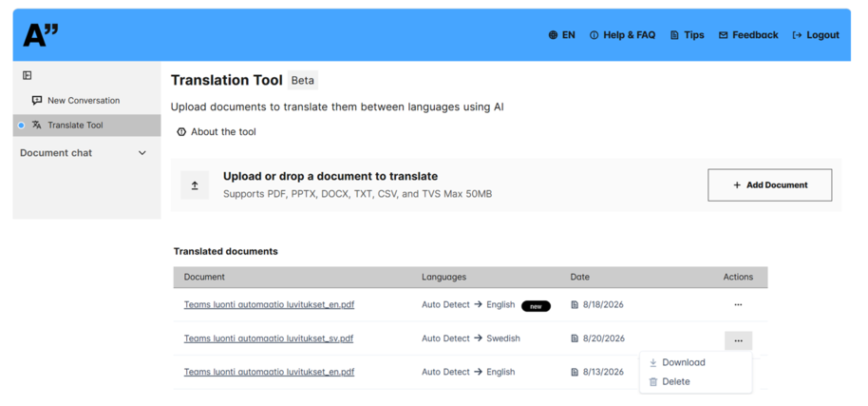Click the Translated documents heading

[x=226, y=251]
